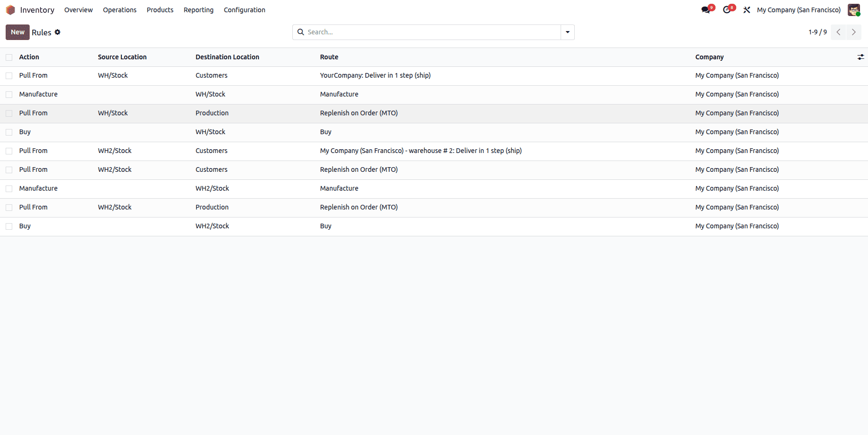Open the messages chat icon
Image resolution: width=868 pixels, height=435 pixels.
(x=706, y=10)
